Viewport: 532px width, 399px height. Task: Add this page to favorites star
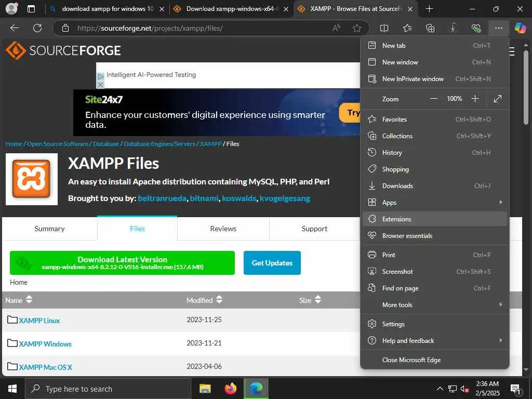356,28
